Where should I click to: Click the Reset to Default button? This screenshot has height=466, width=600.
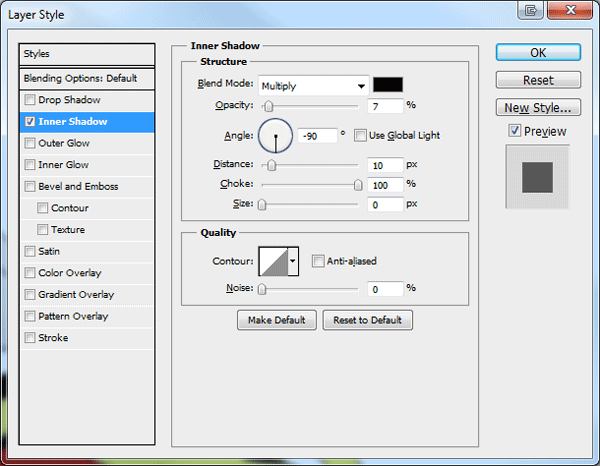[x=367, y=320]
